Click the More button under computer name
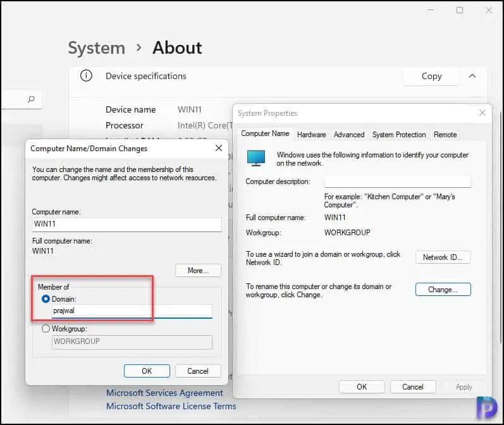The height and width of the screenshot is (425, 504). click(x=198, y=271)
